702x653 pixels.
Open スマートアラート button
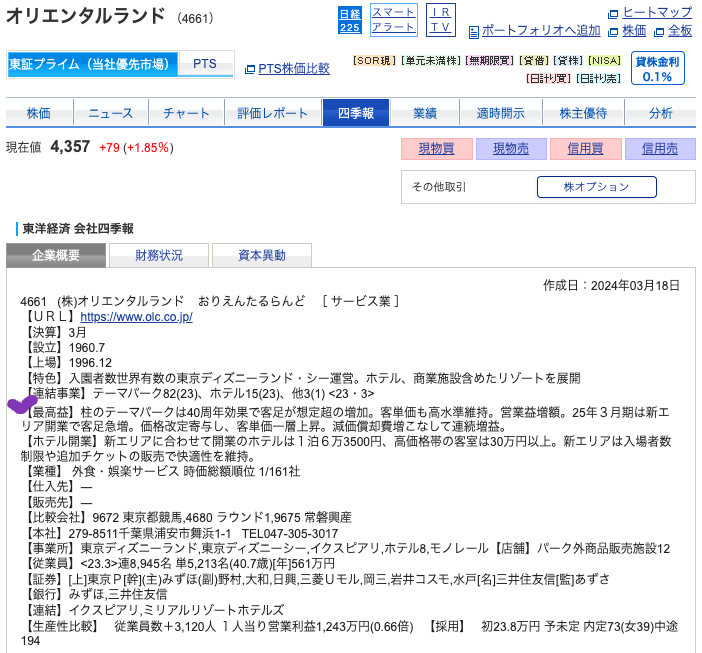pyautogui.click(x=394, y=20)
